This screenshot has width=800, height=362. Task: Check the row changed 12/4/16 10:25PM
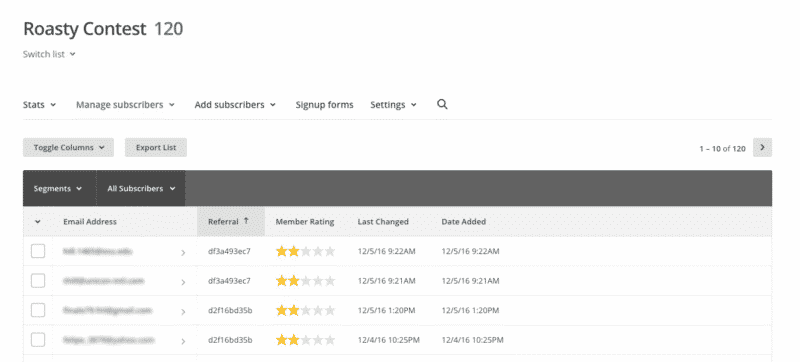[38, 340]
